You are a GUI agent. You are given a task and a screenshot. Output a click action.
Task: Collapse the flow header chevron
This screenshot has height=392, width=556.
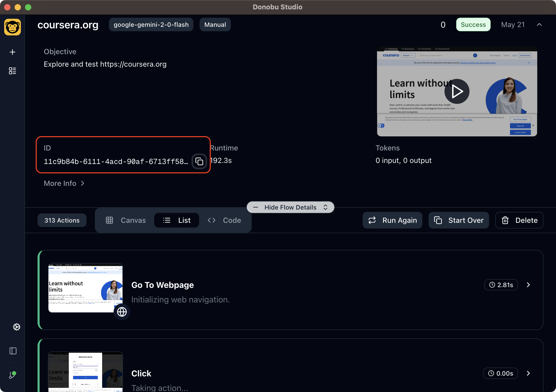point(539,25)
